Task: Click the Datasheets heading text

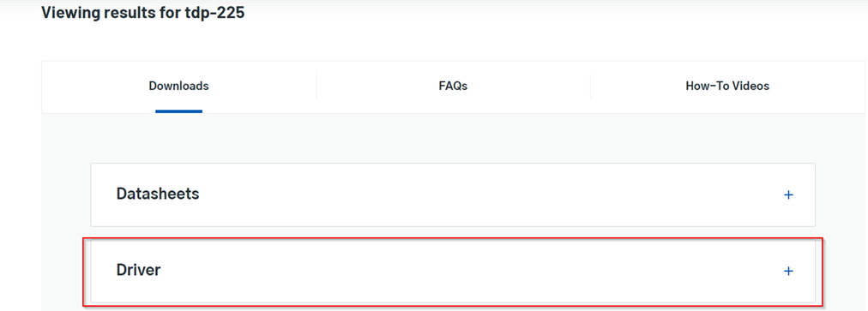Action: pyautogui.click(x=158, y=194)
